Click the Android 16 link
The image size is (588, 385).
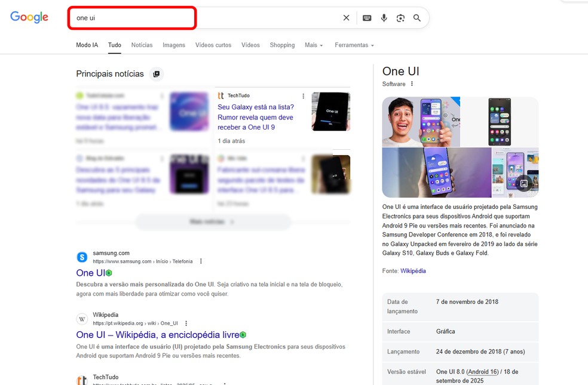482,372
